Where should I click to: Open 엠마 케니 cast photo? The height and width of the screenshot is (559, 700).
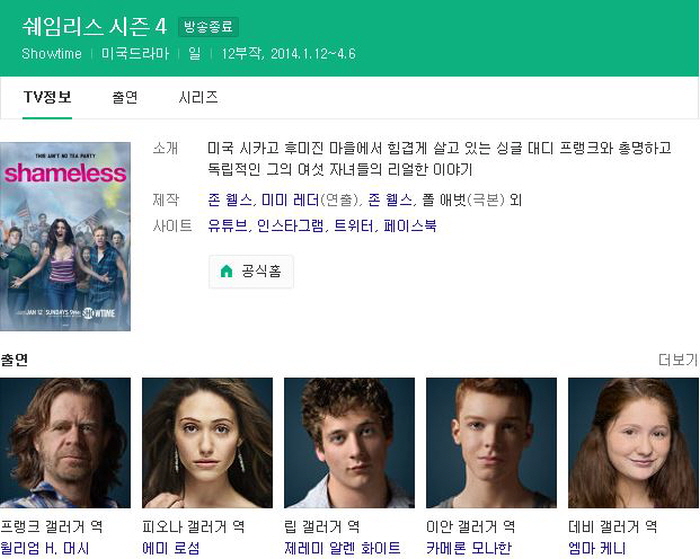pos(633,443)
